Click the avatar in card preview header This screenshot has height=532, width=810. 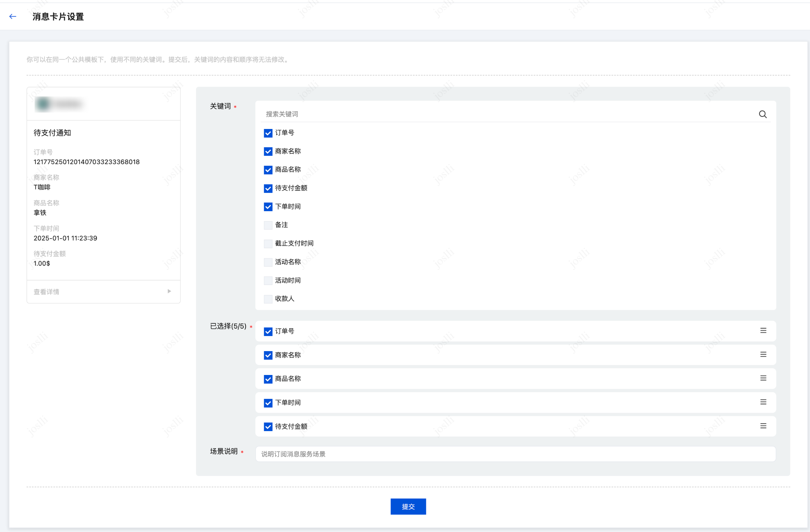pyautogui.click(x=43, y=104)
